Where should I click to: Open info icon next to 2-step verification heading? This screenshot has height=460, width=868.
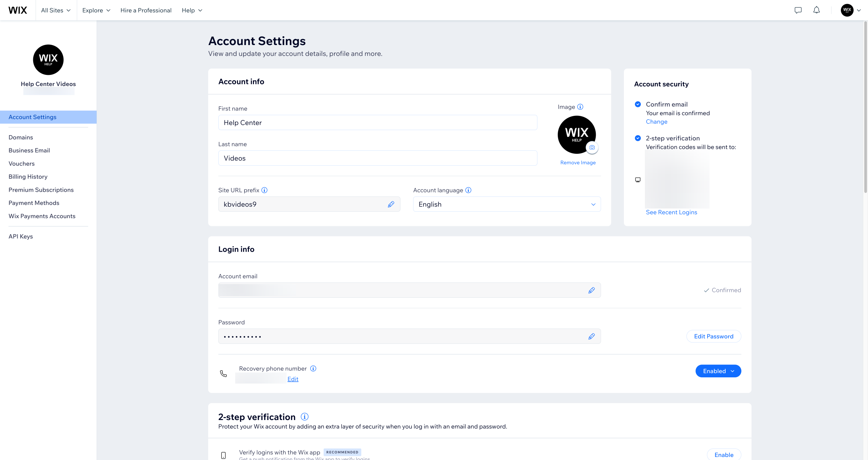tap(304, 417)
